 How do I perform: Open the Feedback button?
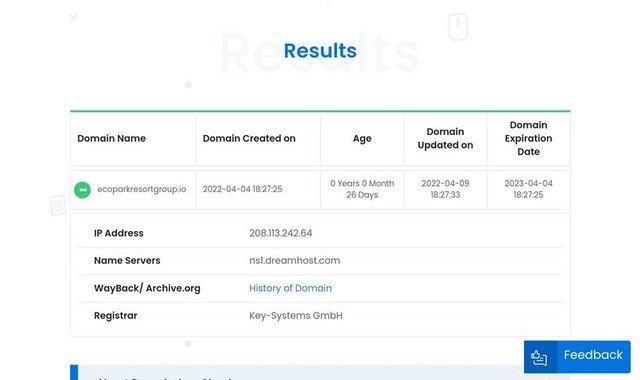(577, 357)
